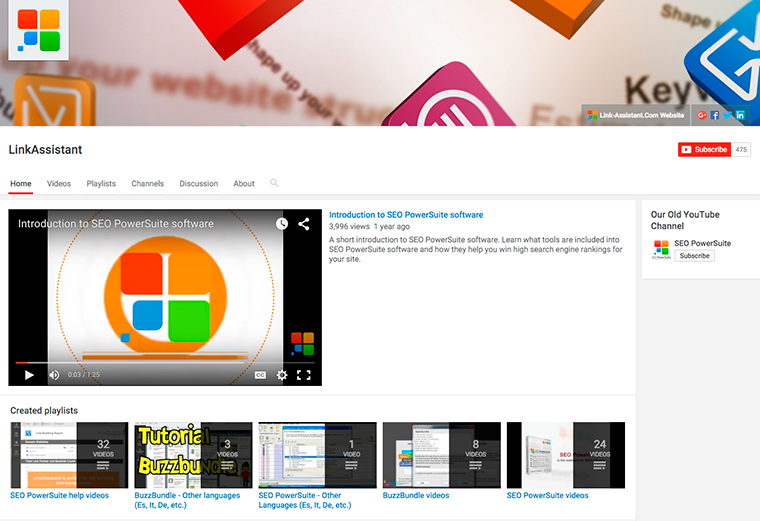
Task: Open SEO PowerSuite - Other Languages playlist link
Action: pos(305,500)
